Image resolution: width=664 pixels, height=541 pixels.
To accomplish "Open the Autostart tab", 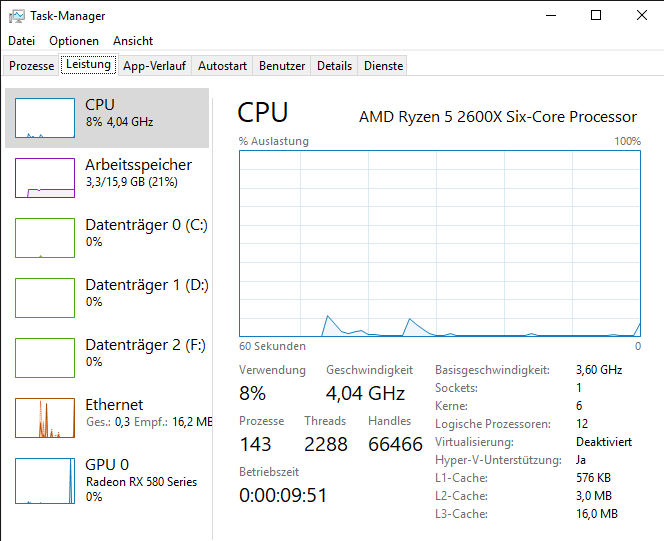I will 222,66.
